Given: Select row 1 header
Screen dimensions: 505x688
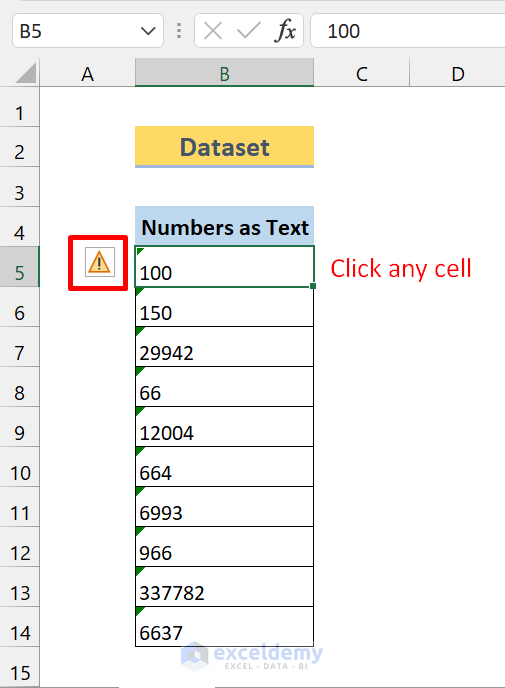Looking at the screenshot, I should click(x=19, y=107).
